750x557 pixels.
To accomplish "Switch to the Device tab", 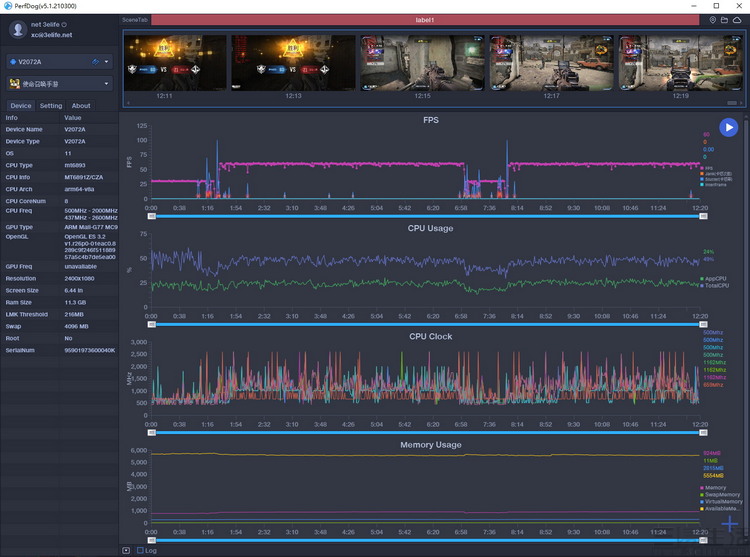I will [21, 106].
